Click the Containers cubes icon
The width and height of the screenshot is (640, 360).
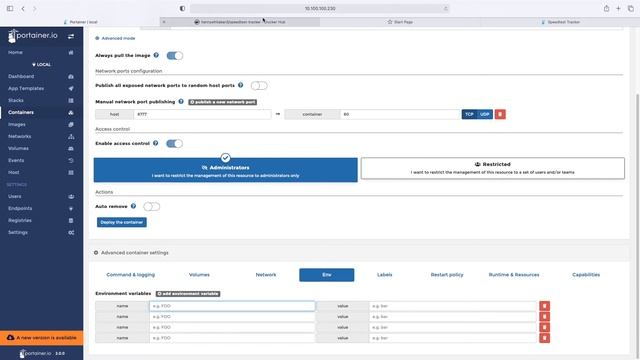pos(71,112)
